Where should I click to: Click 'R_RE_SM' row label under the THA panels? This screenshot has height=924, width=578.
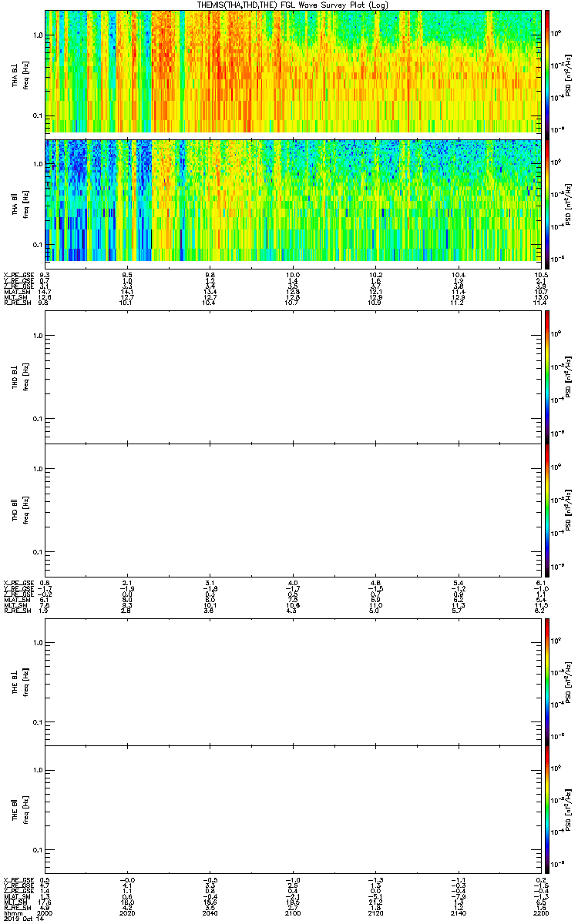(x=16, y=303)
